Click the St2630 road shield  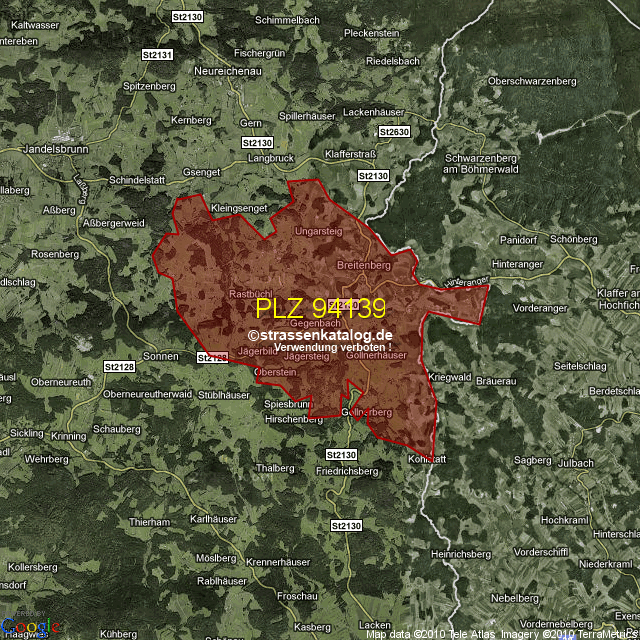click(395, 132)
